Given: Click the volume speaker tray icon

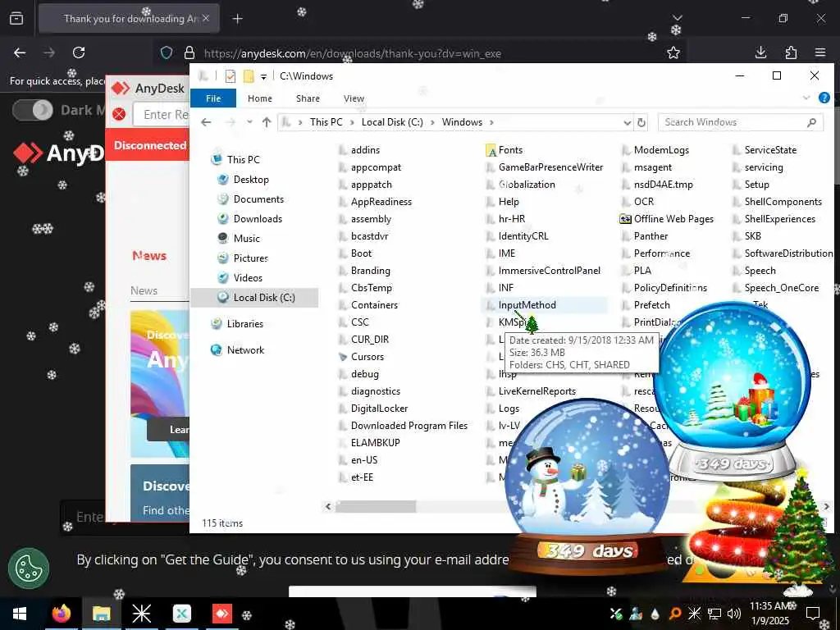Looking at the screenshot, I should 734,614.
